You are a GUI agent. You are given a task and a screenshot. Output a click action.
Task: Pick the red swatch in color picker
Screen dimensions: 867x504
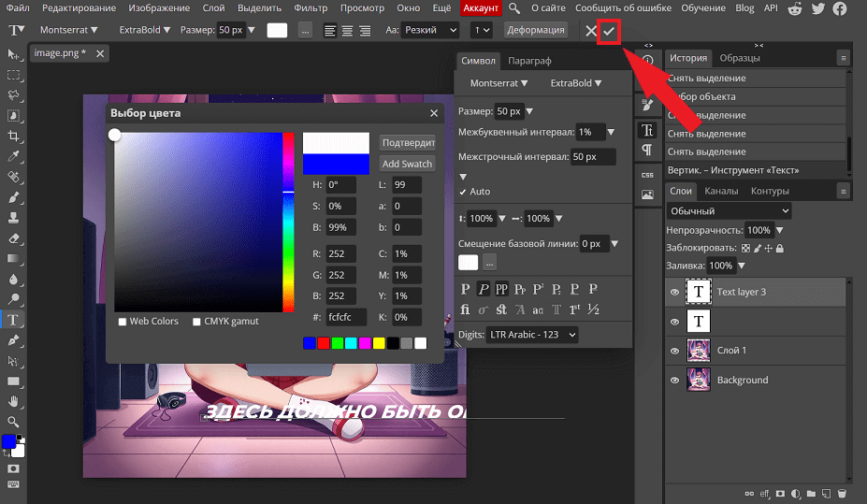(323, 343)
